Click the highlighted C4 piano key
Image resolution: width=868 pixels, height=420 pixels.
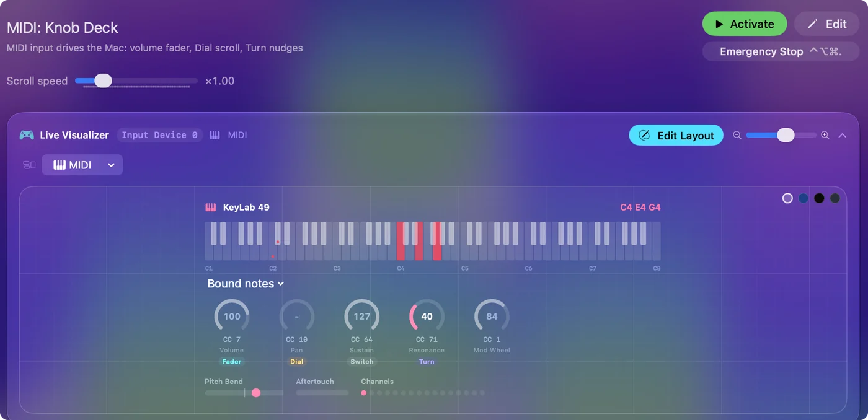[x=401, y=251]
